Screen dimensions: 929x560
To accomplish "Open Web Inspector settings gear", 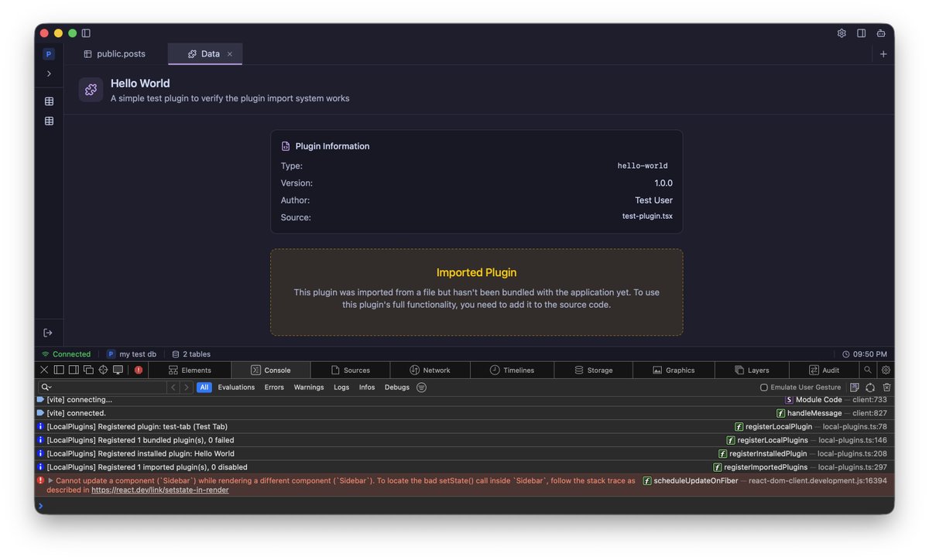I will coord(886,370).
